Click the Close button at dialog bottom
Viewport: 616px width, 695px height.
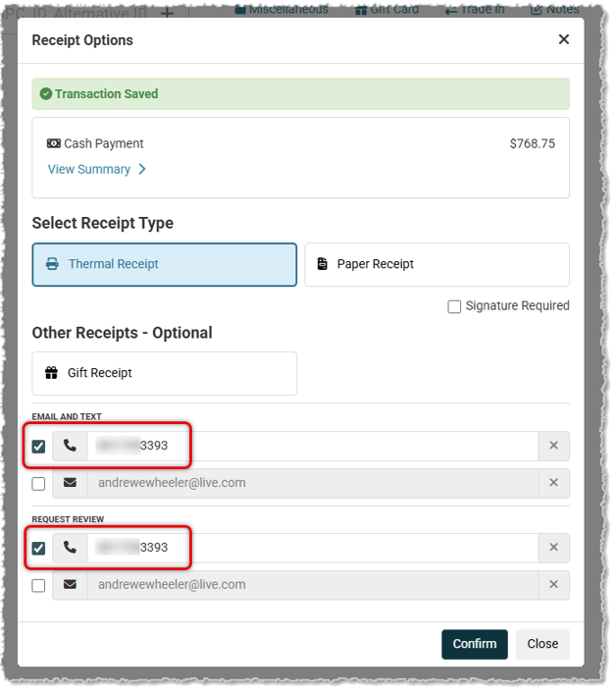click(542, 645)
